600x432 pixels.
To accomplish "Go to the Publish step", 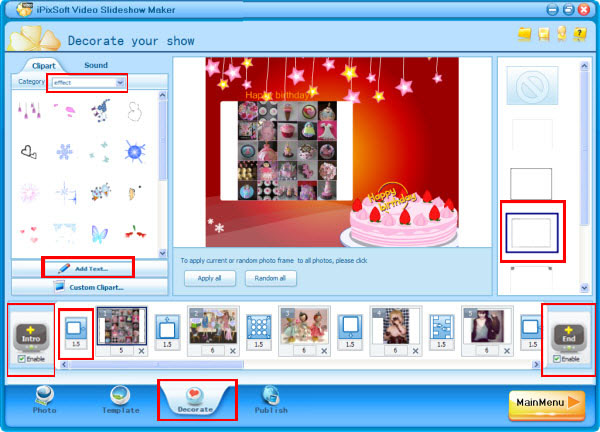I will coord(270,399).
